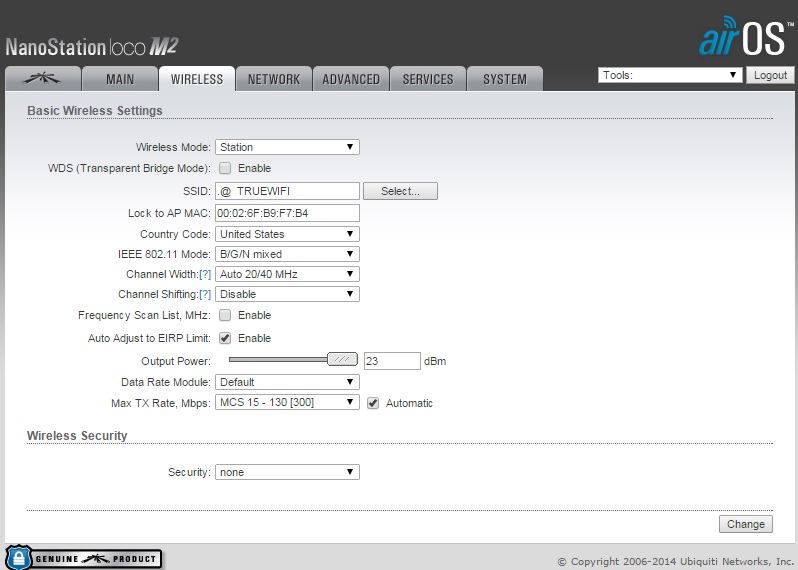Click the Ubiquiti Networks copyright text
The height and width of the screenshot is (570, 798).
point(676,562)
